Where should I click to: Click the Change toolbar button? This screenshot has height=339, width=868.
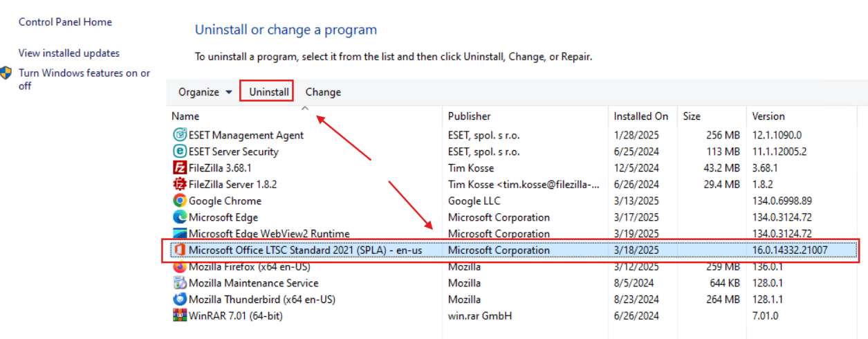323,92
